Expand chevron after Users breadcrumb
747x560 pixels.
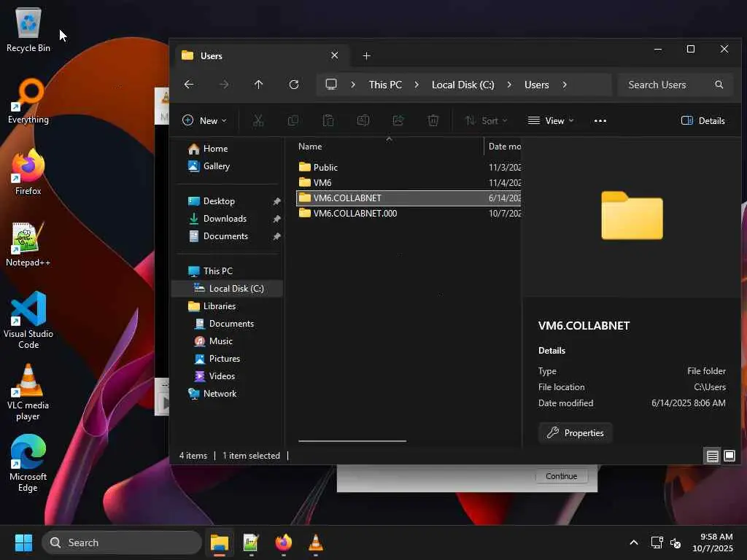tap(565, 85)
